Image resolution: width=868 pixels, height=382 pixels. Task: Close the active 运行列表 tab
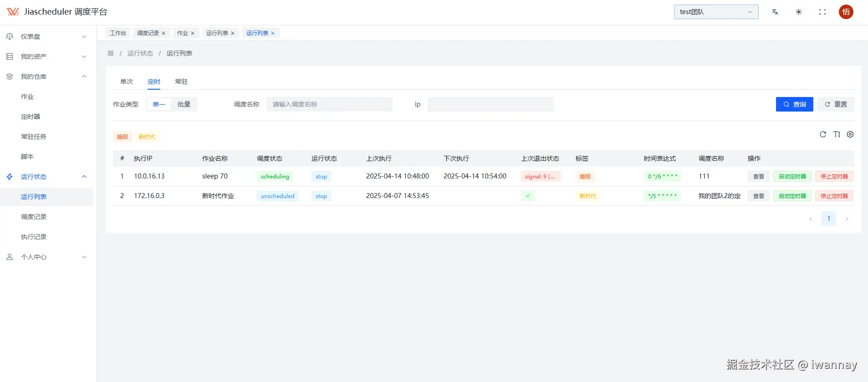point(273,33)
